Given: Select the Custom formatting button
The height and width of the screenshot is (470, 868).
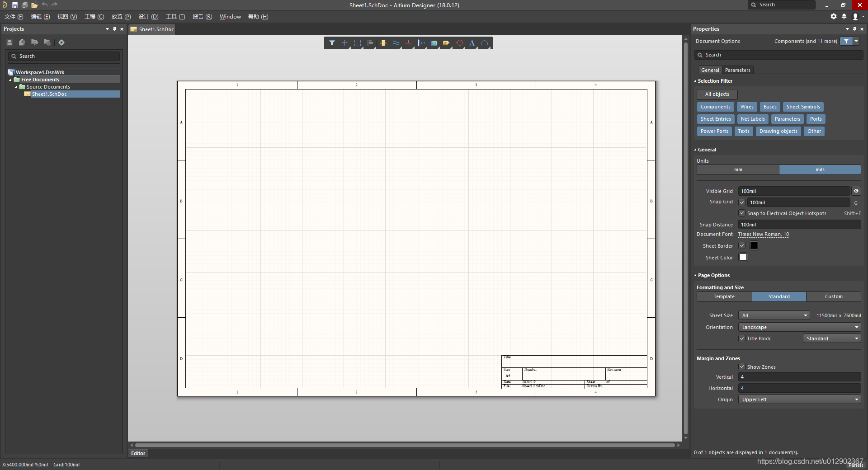Looking at the screenshot, I should click(x=833, y=297).
